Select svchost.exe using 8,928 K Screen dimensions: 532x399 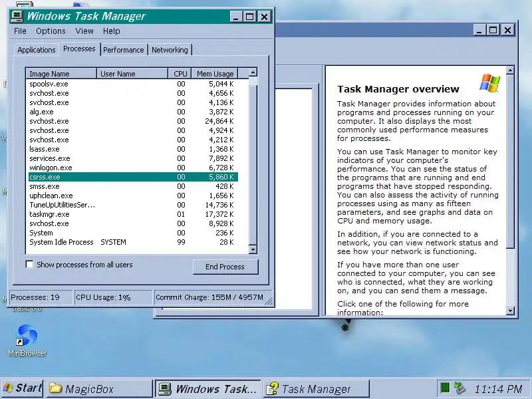pos(133,223)
